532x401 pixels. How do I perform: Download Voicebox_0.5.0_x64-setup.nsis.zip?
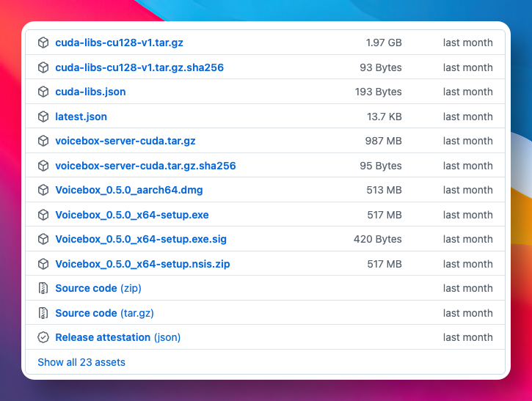point(142,264)
